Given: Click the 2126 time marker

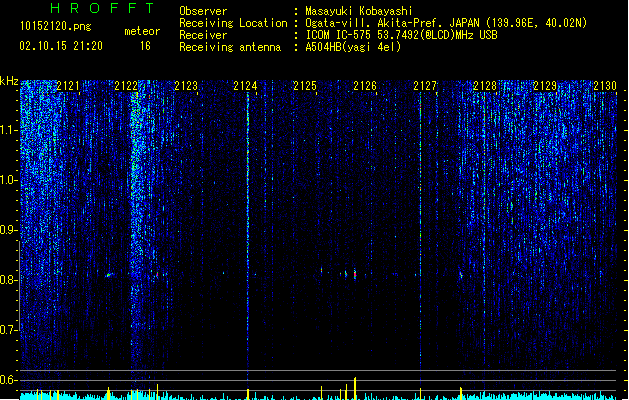Looking at the screenshot, I should pyautogui.click(x=365, y=85).
